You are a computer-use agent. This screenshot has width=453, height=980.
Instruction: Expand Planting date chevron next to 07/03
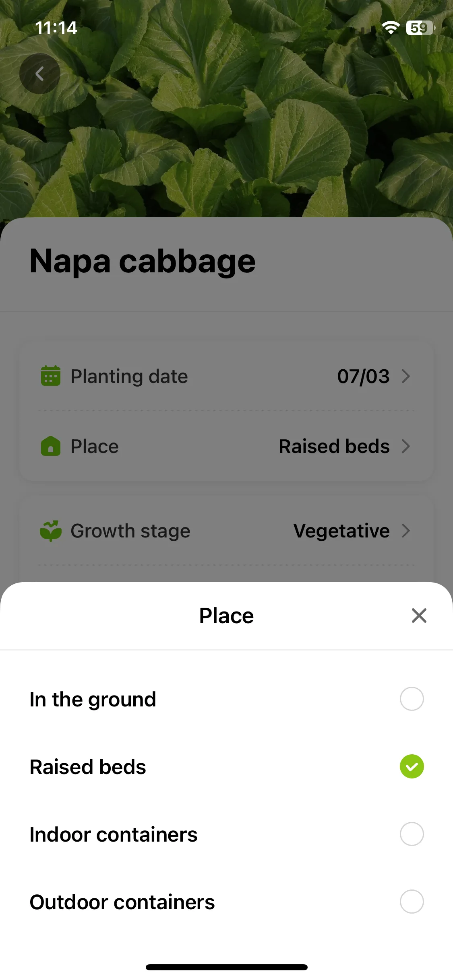click(406, 376)
